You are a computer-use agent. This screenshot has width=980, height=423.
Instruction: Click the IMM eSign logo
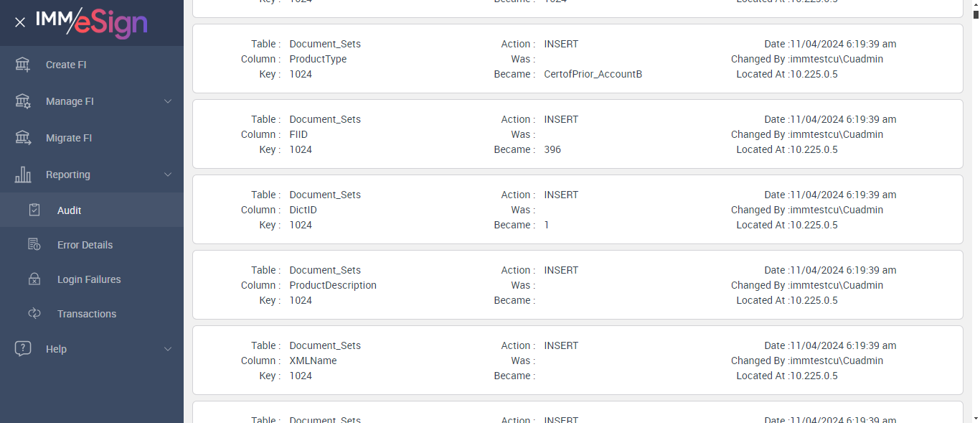click(x=92, y=22)
